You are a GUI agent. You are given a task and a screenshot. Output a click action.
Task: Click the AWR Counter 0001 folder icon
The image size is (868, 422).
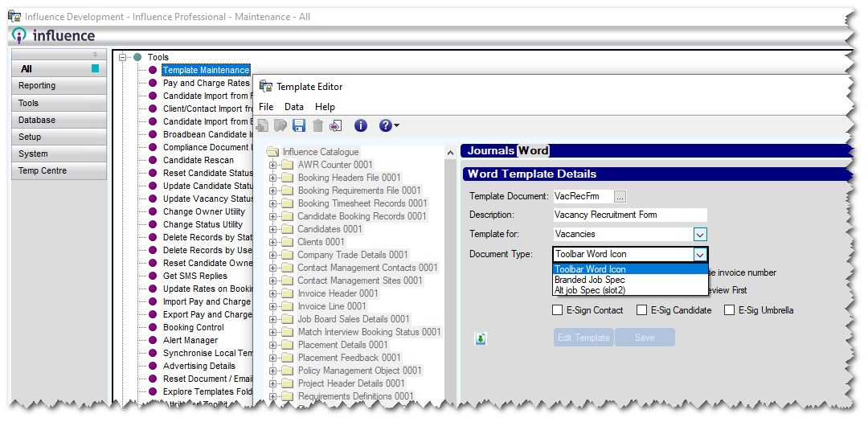pyautogui.click(x=287, y=165)
